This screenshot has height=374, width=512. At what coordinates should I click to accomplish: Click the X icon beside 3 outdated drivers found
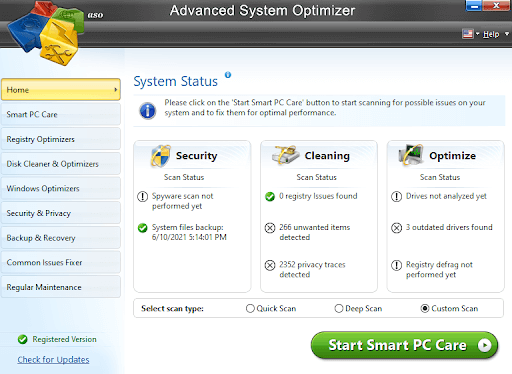(396, 228)
